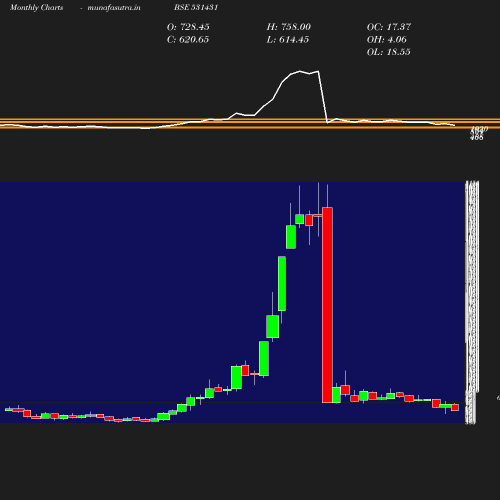Click the munafasutra.in site label
Screen dimensions: 500x500
(x=114, y=8)
